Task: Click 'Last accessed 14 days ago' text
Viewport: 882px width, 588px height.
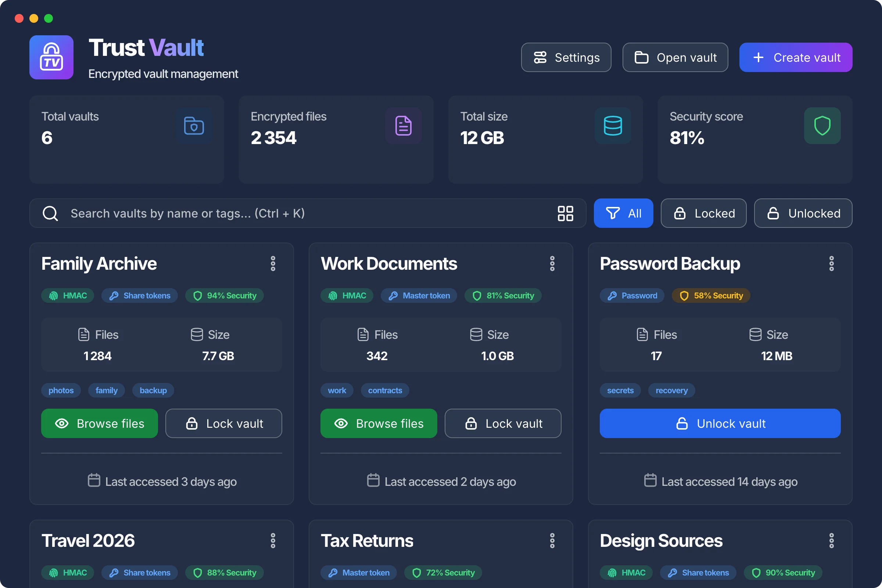Action: click(x=729, y=482)
